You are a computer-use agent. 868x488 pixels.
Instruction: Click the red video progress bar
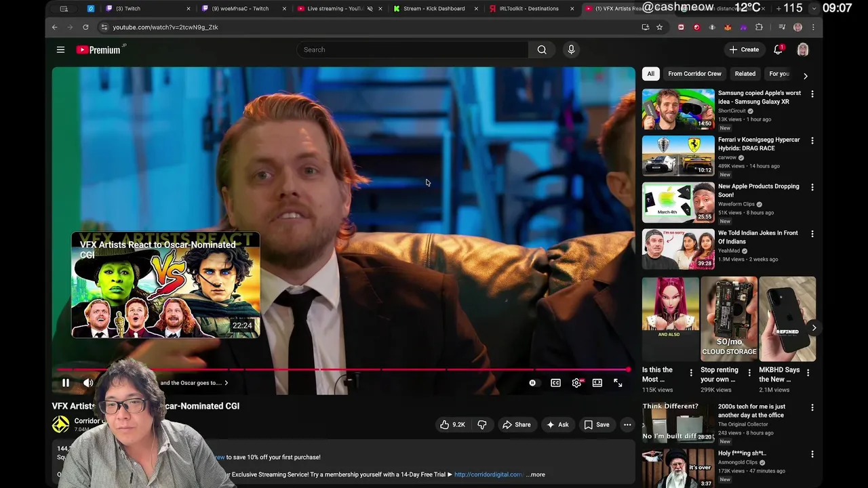343,369
